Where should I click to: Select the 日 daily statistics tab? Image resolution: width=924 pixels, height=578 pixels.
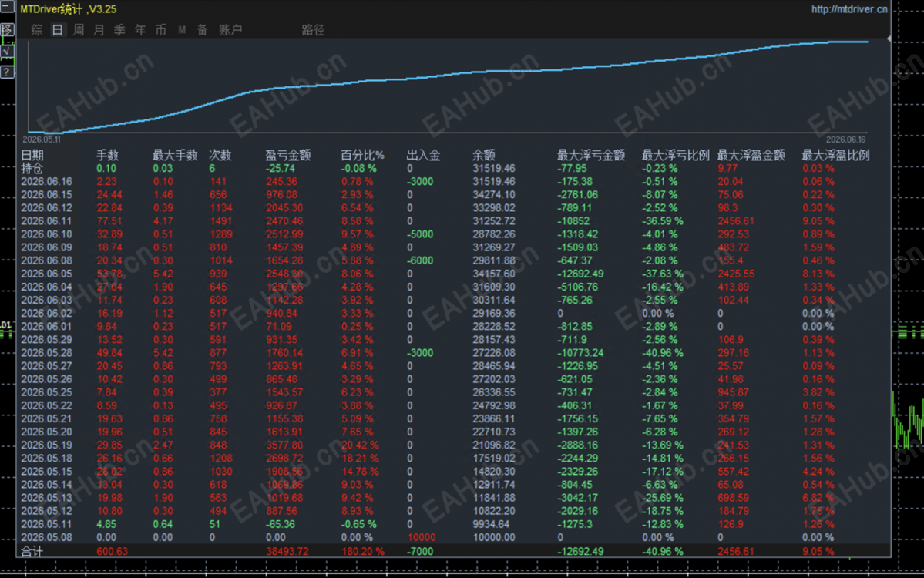coord(57,29)
